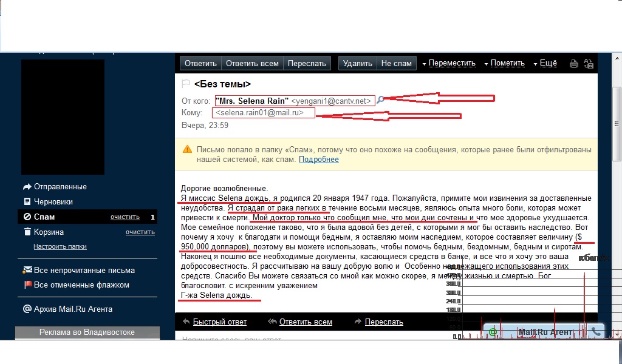Click the Переслать link below the message
This screenshot has height=364, width=622.
384,322
